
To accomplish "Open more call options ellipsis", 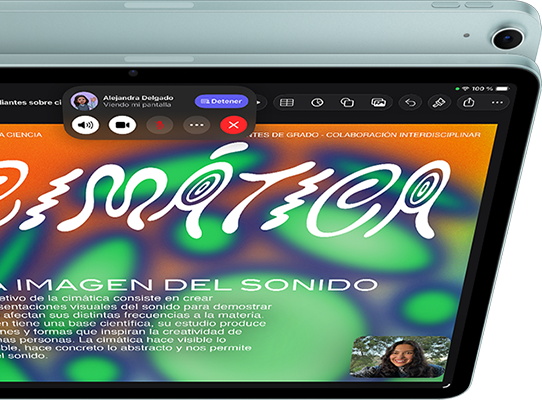I will (196, 125).
